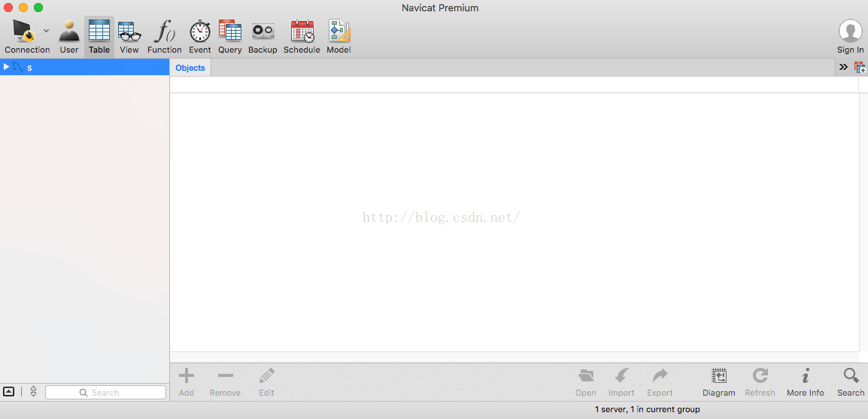868x419 pixels.
Task: Click the new table tab icon top right
Action: [x=859, y=68]
